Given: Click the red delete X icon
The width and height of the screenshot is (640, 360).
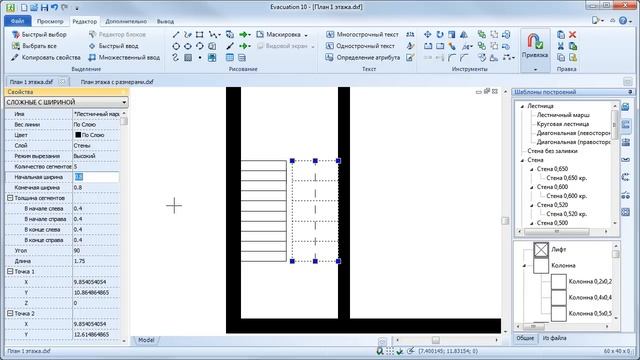Looking at the screenshot, I should [572, 35].
